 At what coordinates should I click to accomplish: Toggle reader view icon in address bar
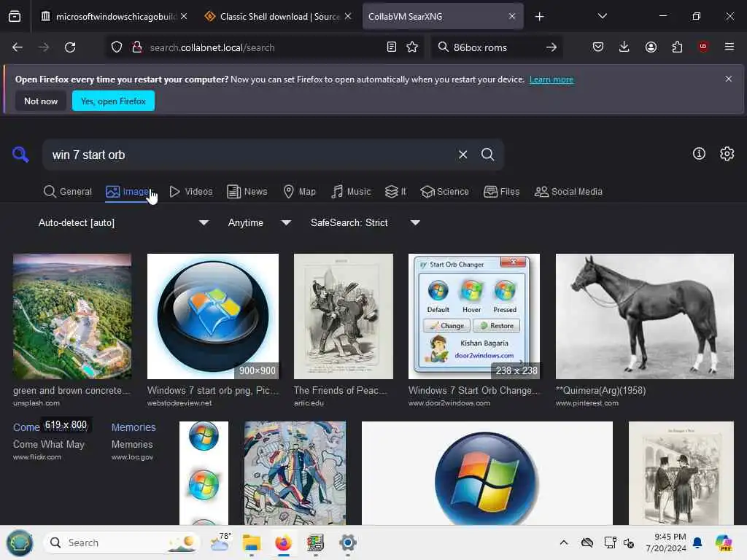tap(392, 47)
